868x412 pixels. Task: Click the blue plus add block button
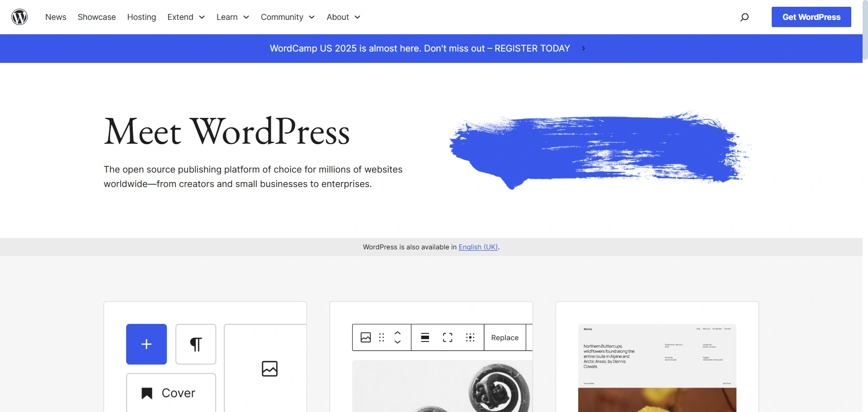coord(146,344)
